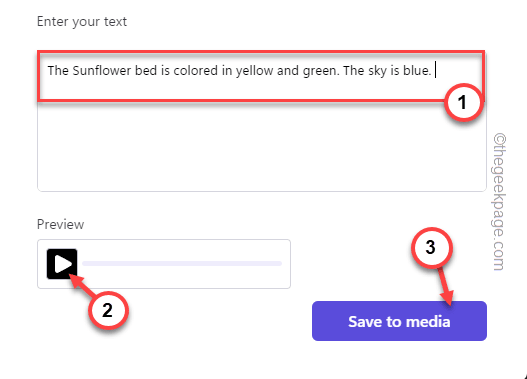Click the numbered marker 2 circle
Image resolution: width=527 pixels, height=379 pixels.
(x=108, y=310)
